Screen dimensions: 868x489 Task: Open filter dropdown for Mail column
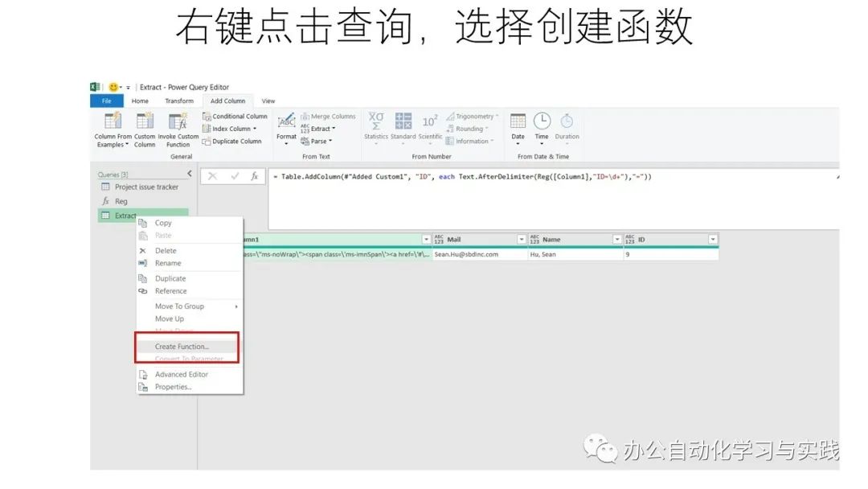tap(522, 239)
